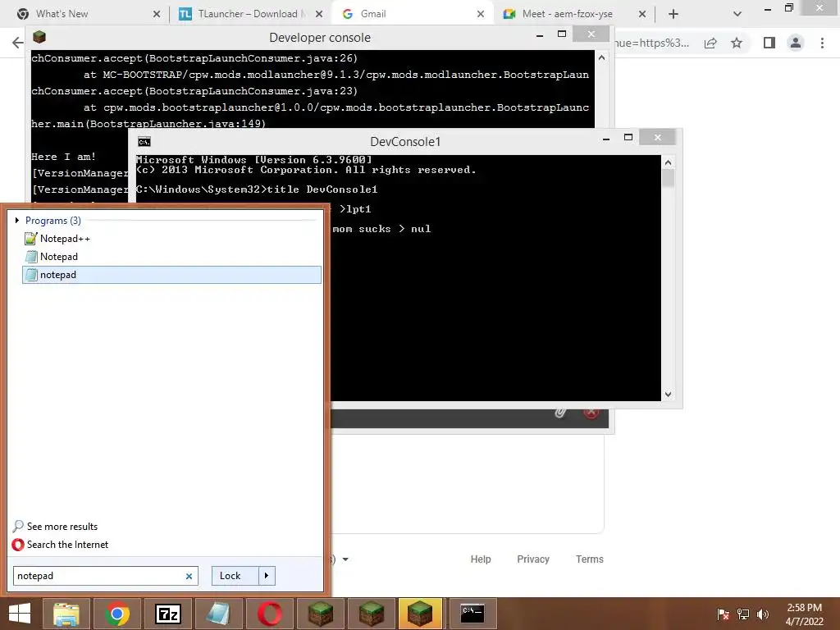Open Chrome's tab search dropdown
This screenshot has width=840, height=630.
[737, 15]
